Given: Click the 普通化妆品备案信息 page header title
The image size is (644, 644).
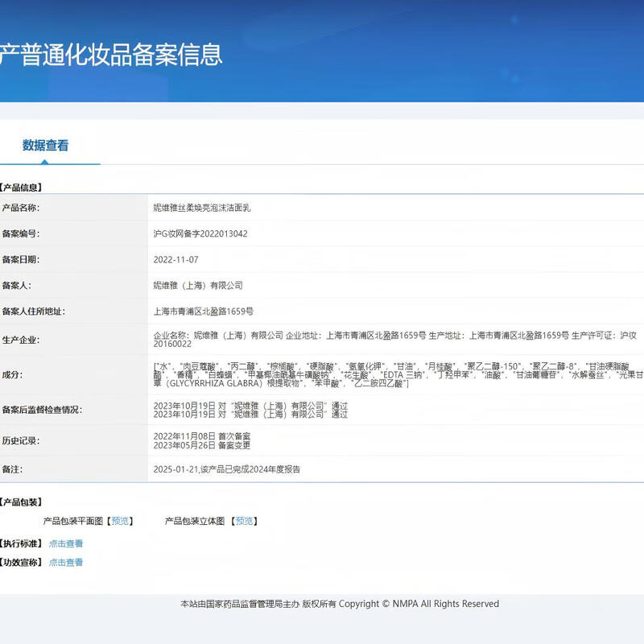Looking at the screenshot, I should (111, 55).
